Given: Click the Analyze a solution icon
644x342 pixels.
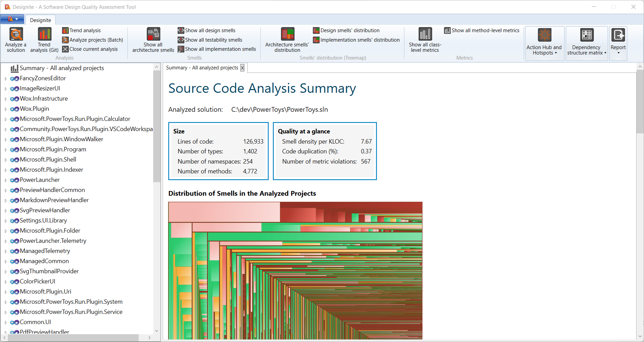Looking at the screenshot, I should [x=16, y=34].
